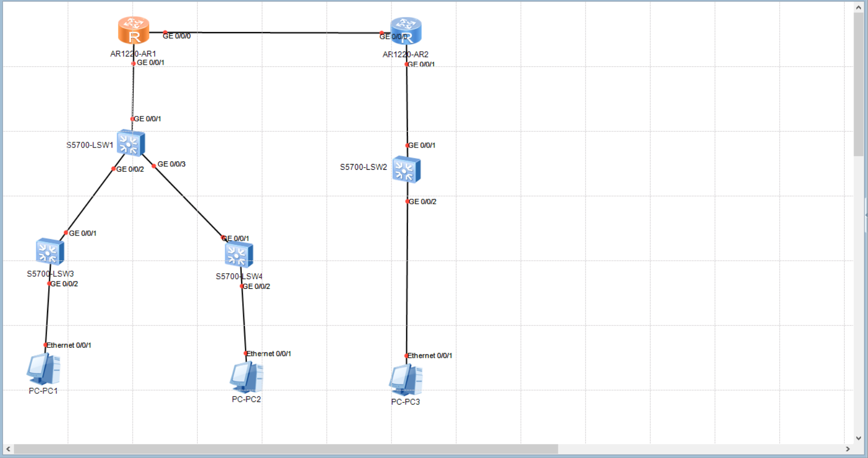Click the vertical scrollbar thumb
The image size is (868, 458).
pyautogui.click(x=859, y=84)
